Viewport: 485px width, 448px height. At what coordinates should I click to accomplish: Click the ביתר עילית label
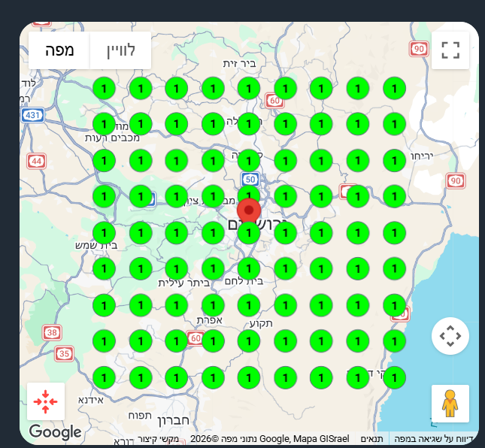point(183,283)
